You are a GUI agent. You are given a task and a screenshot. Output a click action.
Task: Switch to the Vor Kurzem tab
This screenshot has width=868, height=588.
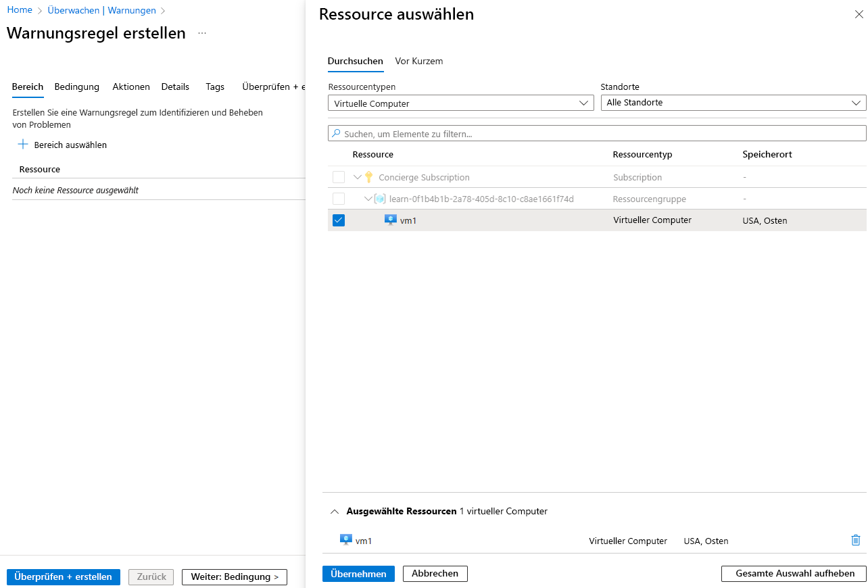pos(419,61)
